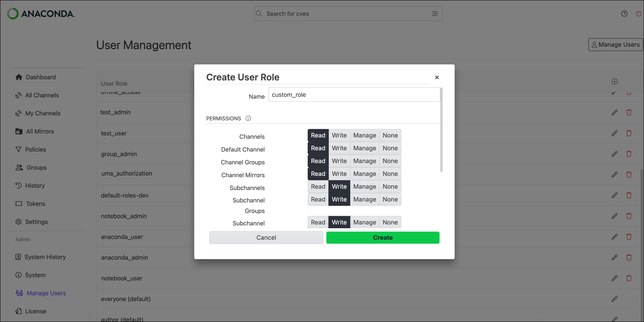Image resolution: width=644 pixels, height=322 pixels.
Task: Edit the test_admin role pencil icon
Action: [614, 112]
